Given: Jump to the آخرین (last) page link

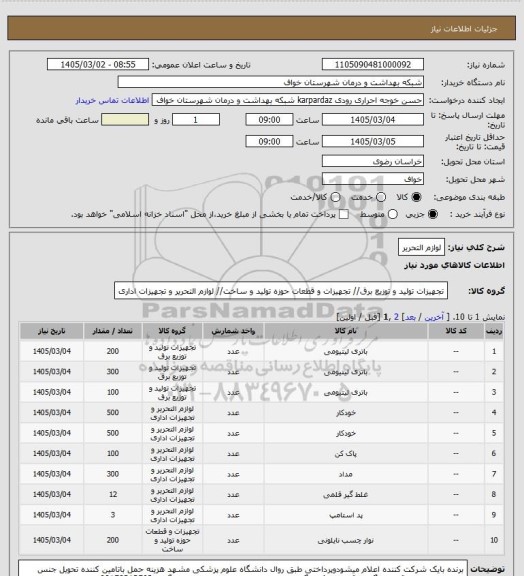Looking at the screenshot, I should tap(434, 317).
